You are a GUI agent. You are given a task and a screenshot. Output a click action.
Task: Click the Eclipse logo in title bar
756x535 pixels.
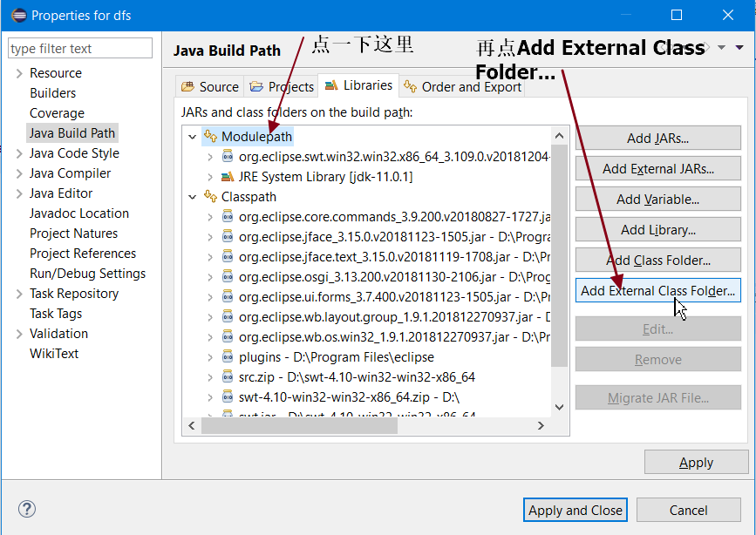pyautogui.click(x=19, y=16)
